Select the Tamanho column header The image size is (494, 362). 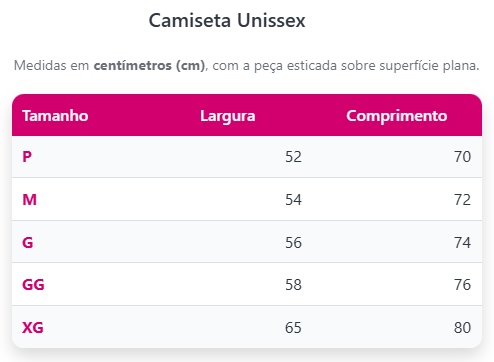point(55,116)
